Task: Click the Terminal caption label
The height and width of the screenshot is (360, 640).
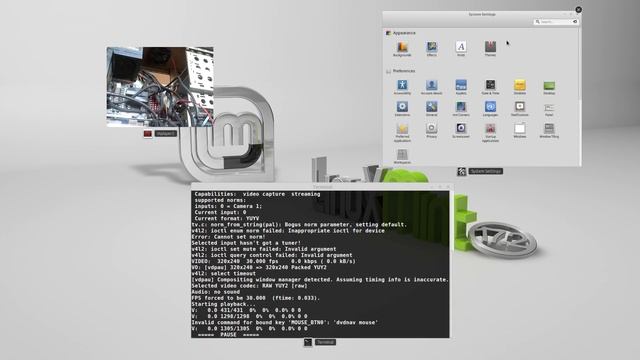Action: (325, 342)
